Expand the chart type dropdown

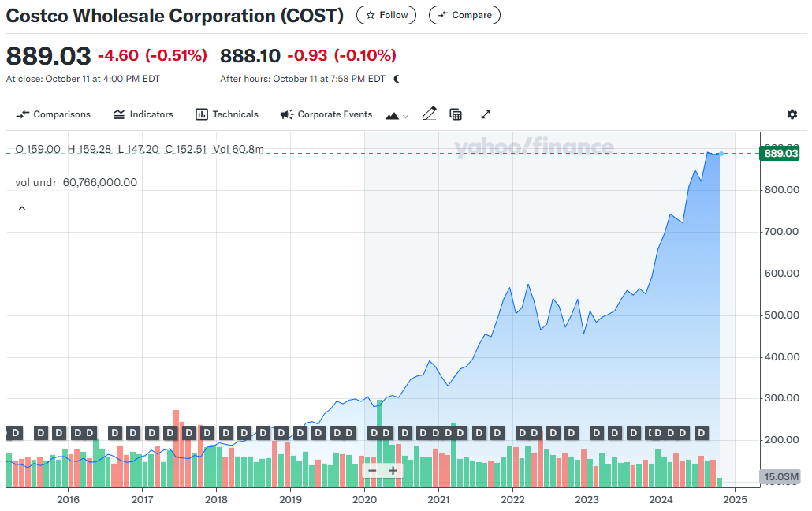397,115
